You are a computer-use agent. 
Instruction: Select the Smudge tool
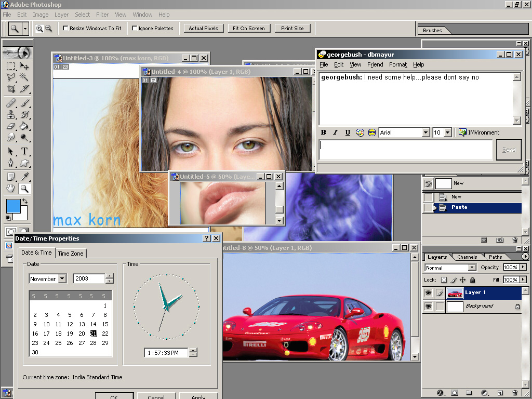(11, 137)
